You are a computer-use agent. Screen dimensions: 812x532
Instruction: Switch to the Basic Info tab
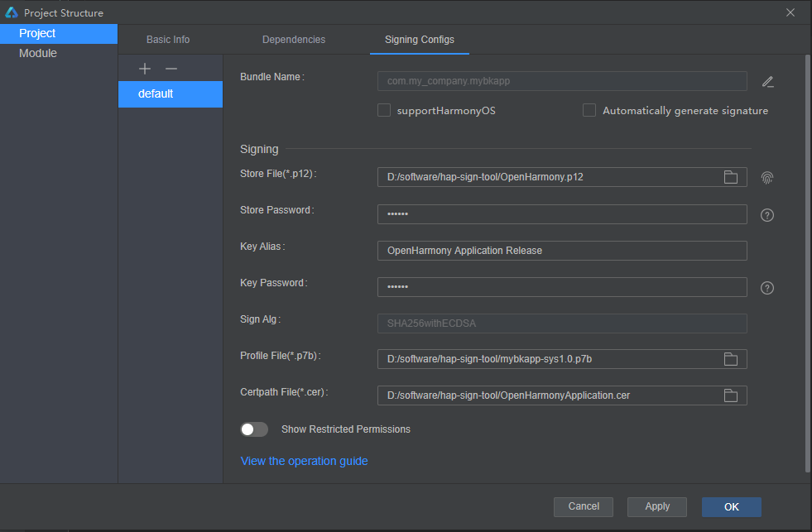(167, 39)
